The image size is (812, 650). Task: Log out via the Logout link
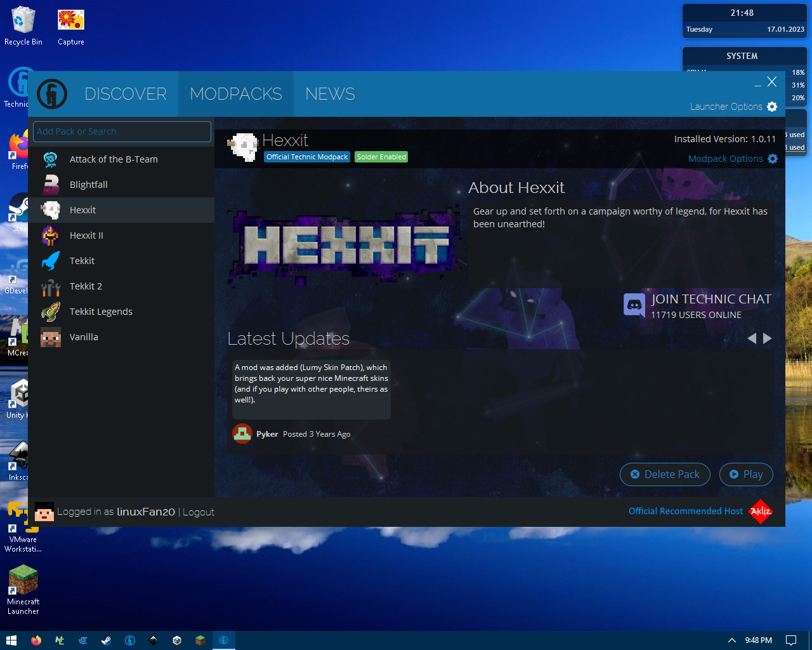click(199, 512)
